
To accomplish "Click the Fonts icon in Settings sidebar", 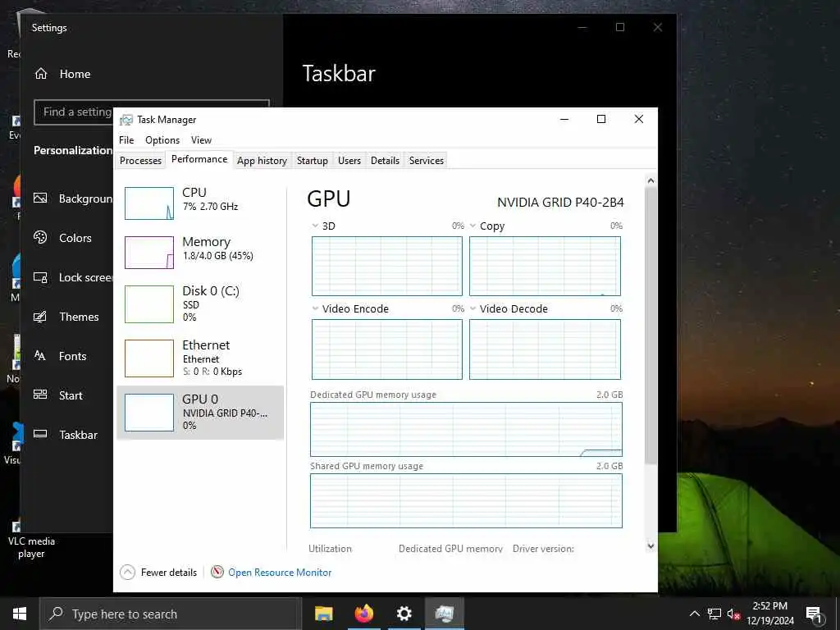I will coord(40,355).
